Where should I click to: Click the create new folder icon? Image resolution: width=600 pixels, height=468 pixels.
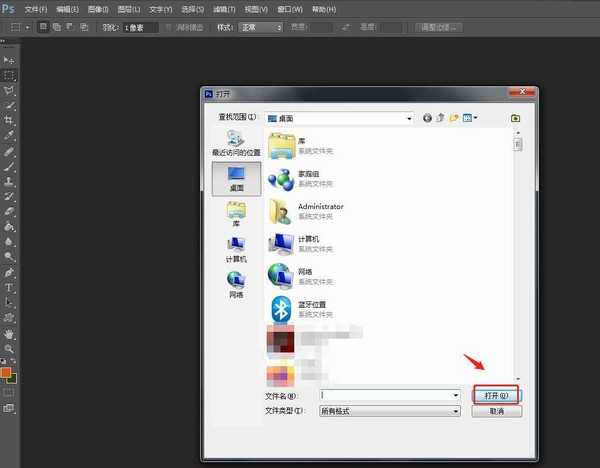[x=454, y=118]
